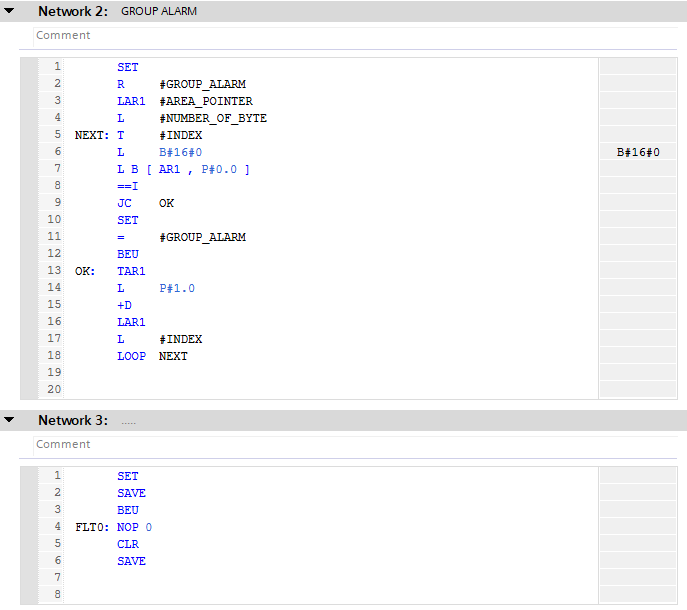The height and width of the screenshot is (610, 687).
Task: Click the OK: jump label at TAR1
Action: (x=84, y=271)
